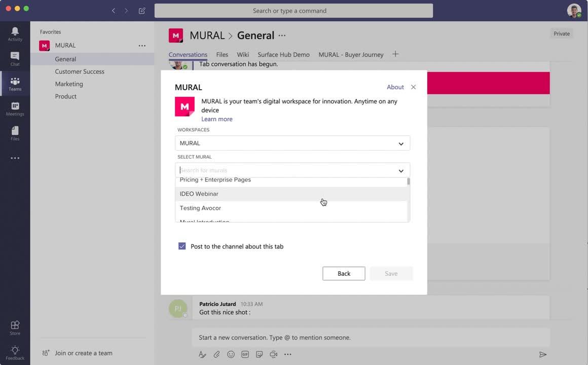This screenshot has width=588, height=365.
Task: Expand the Workspaces MURAL dropdown
Action: (x=292, y=143)
